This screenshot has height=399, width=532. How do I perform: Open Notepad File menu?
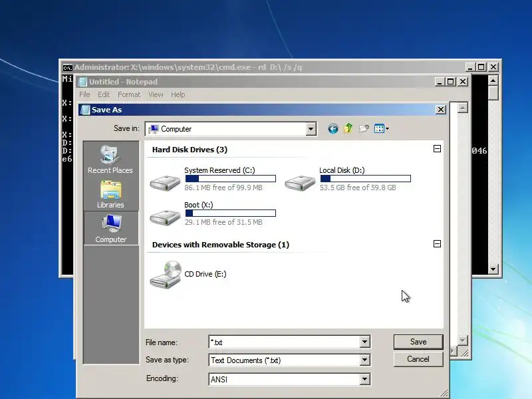(x=84, y=94)
